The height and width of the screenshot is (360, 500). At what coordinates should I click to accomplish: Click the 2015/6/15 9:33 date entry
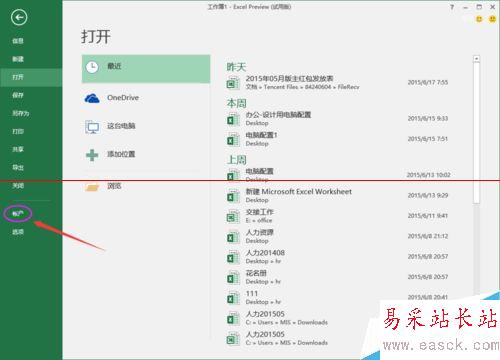tap(428, 118)
